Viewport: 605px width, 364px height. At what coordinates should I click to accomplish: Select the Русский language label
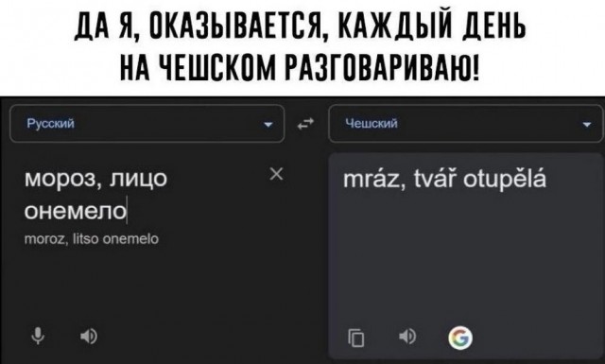(x=50, y=124)
